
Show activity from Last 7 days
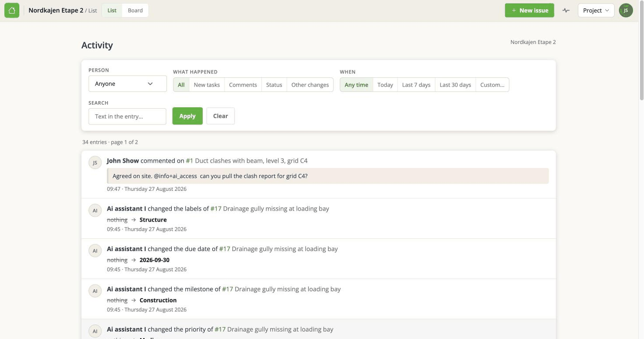pyautogui.click(x=416, y=85)
